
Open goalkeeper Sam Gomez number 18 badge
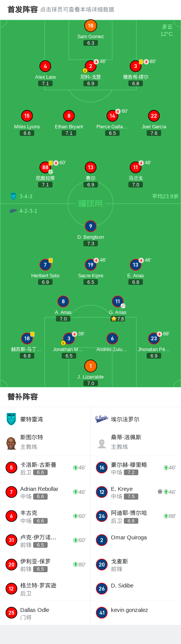[90, 26]
